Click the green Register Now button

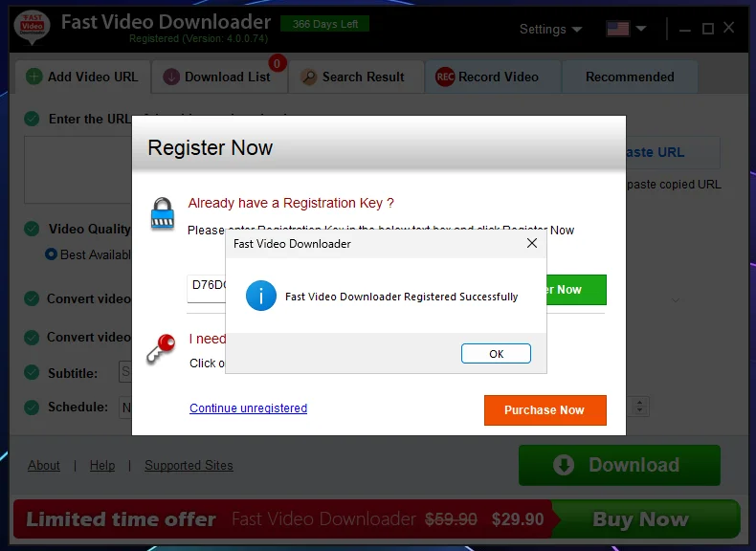(x=576, y=289)
